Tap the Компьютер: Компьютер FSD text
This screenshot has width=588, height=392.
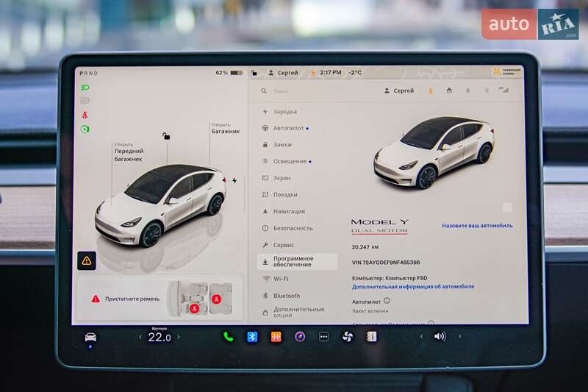coord(390,278)
